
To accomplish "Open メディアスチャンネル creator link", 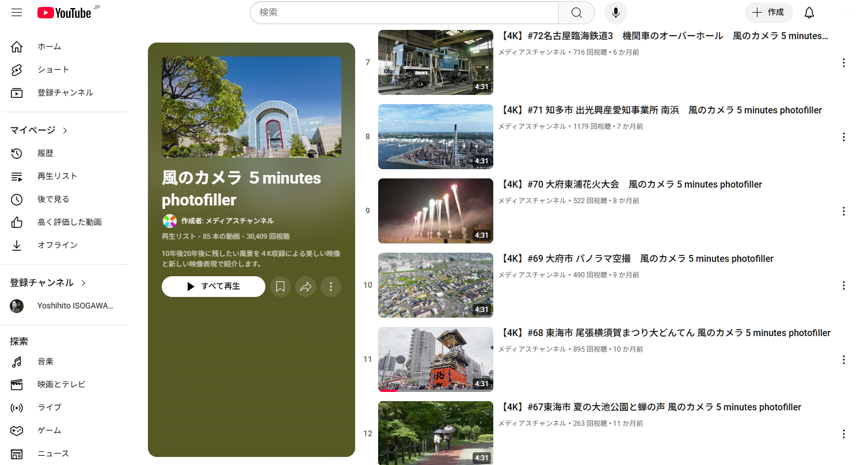I will (x=239, y=221).
